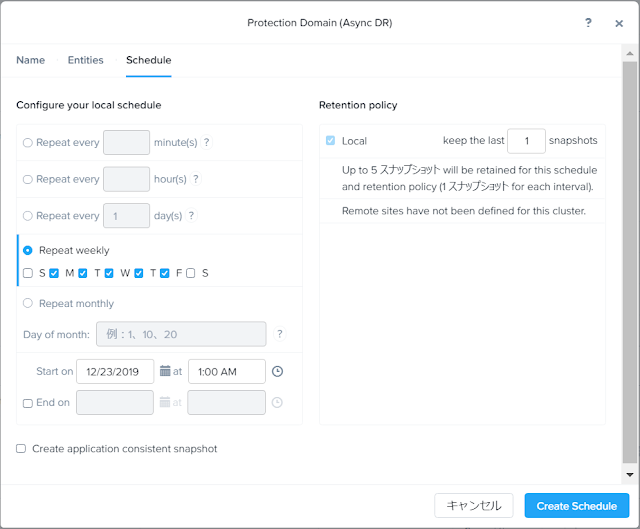Check the Sunday checkbox in weekly row
Viewport: 640px width, 529px height.
click(x=28, y=273)
